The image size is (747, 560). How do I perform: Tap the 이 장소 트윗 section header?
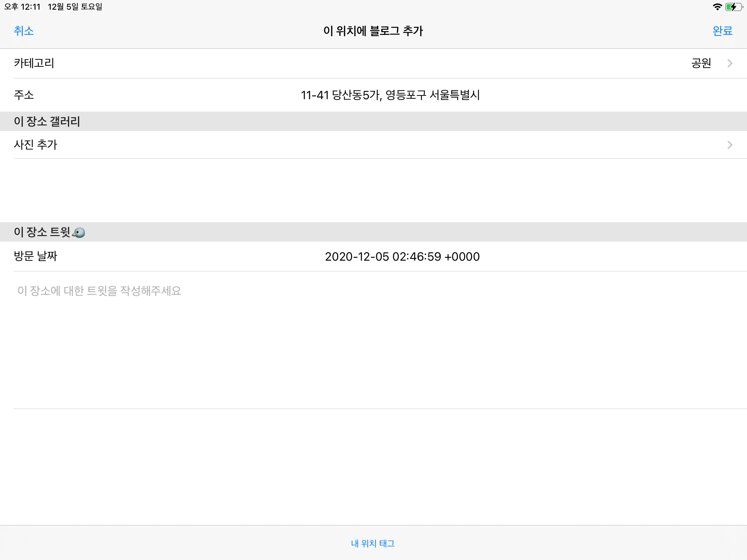(41, 232)
